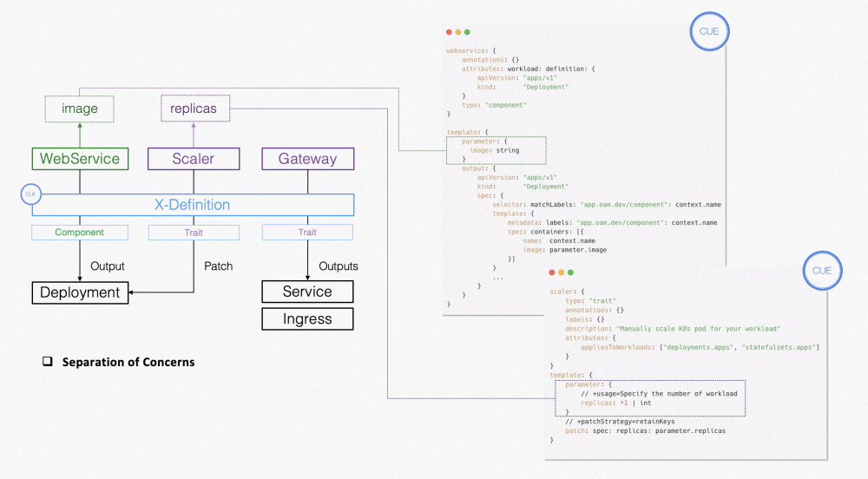Click the X-Definition bar

click(x=193, y=206)
